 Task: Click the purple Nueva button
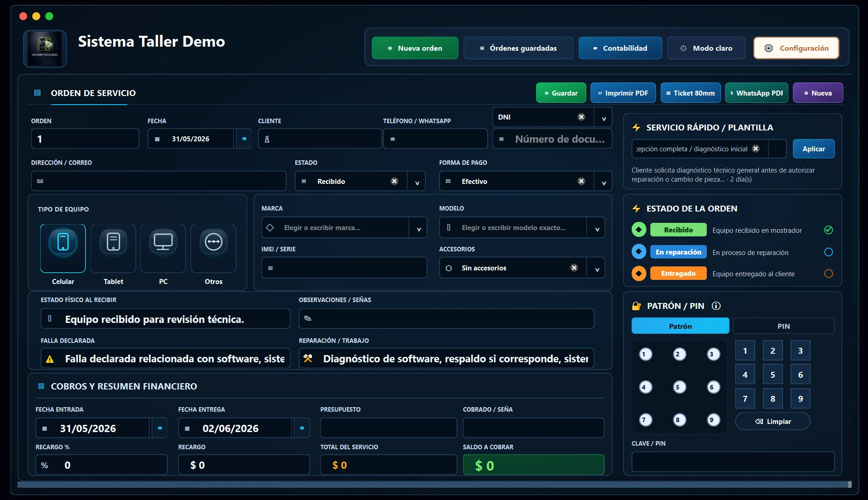coord(818,93)
